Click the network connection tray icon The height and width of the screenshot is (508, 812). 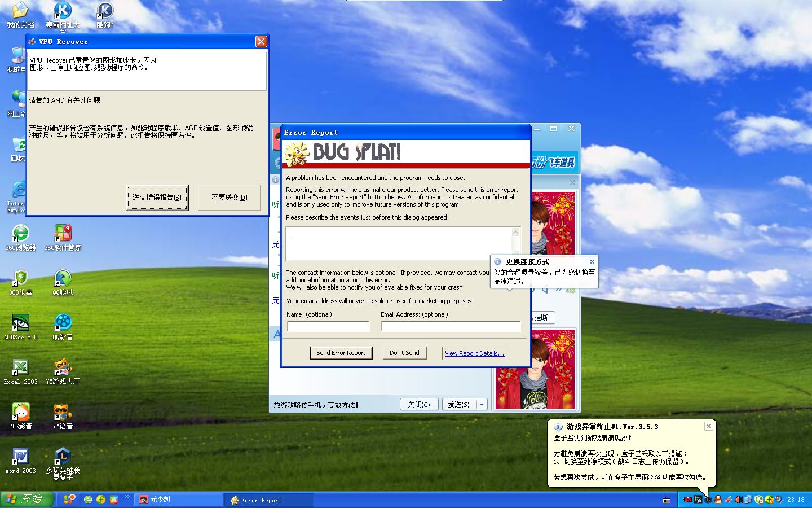coord(748,500)
